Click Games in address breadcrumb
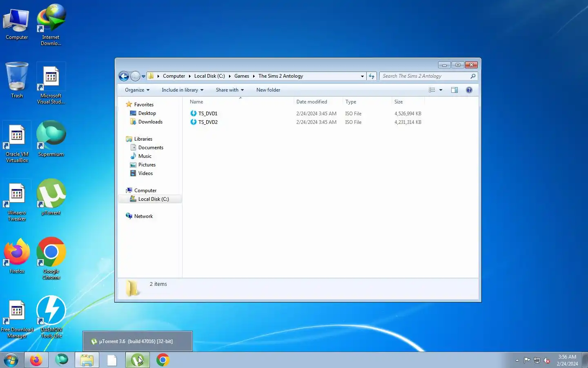This screenshot has height=368, width=588. point(242,76)
